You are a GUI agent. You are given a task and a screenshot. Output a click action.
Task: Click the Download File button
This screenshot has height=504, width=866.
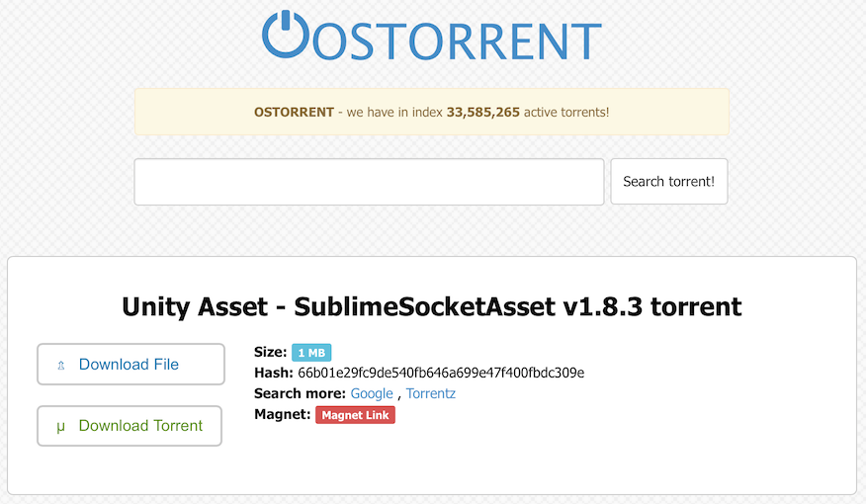click(x=130, y=365)
